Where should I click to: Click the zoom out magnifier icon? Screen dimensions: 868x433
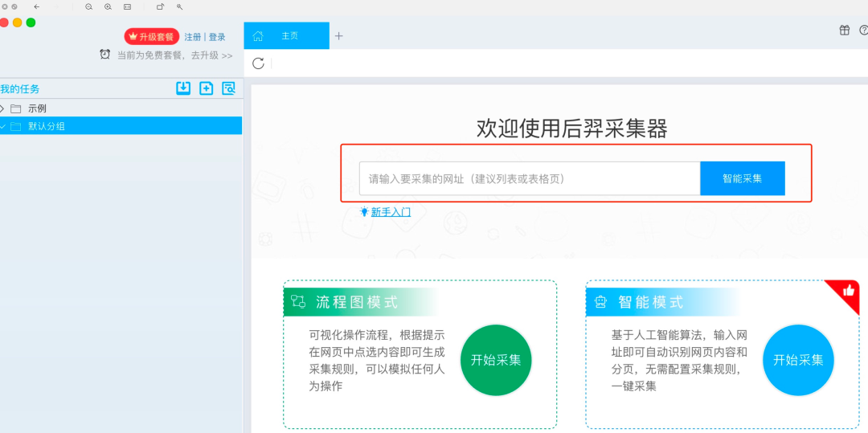pos(88,6)
